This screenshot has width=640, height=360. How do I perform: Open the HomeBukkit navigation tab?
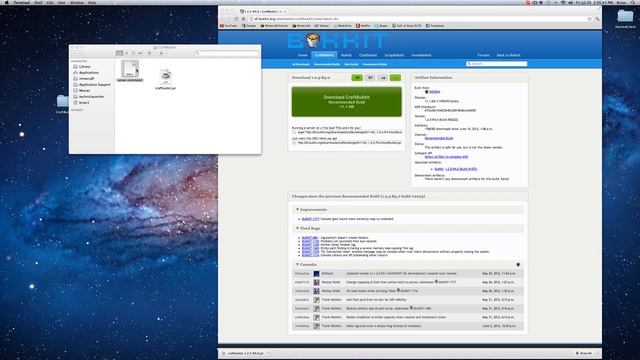point(421,55)
